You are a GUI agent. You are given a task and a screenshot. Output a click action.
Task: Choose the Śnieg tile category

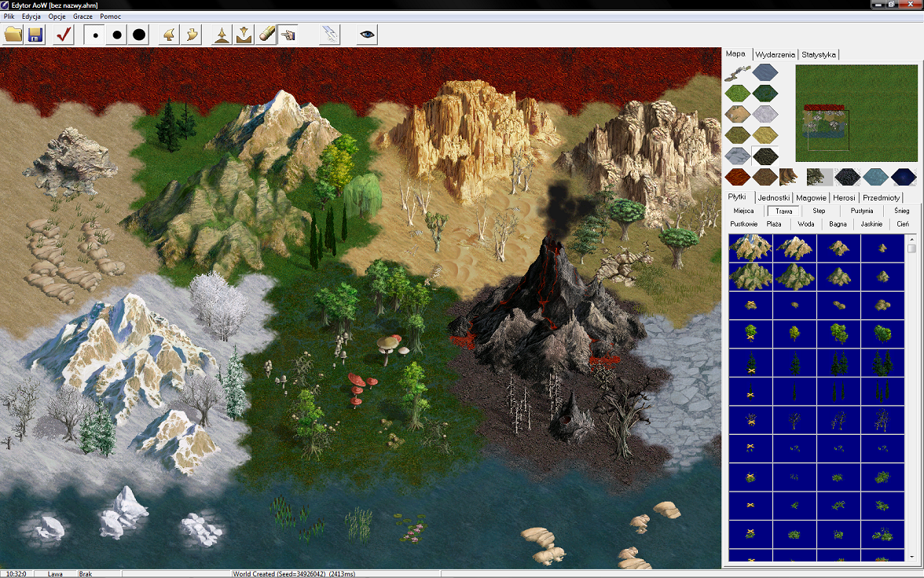902,211
